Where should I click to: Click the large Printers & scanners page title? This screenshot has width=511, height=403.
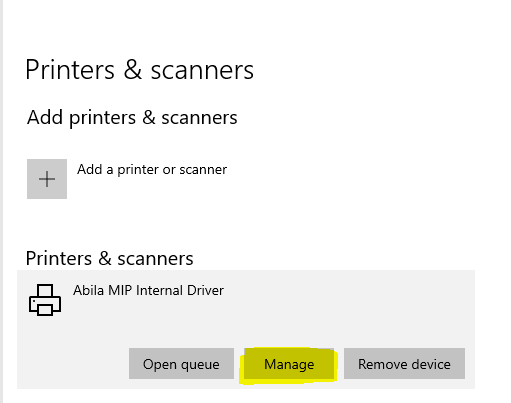pyautogui.click(x=140, y=70)
